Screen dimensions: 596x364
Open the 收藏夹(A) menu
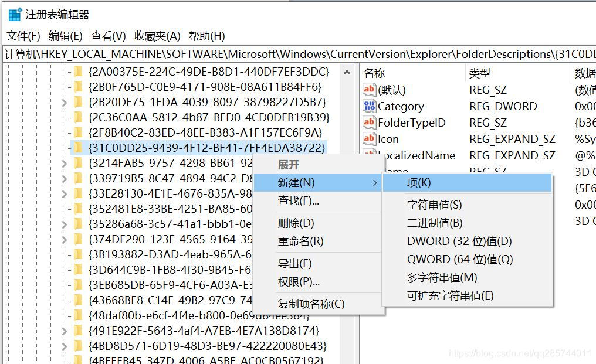coord(157,36)
